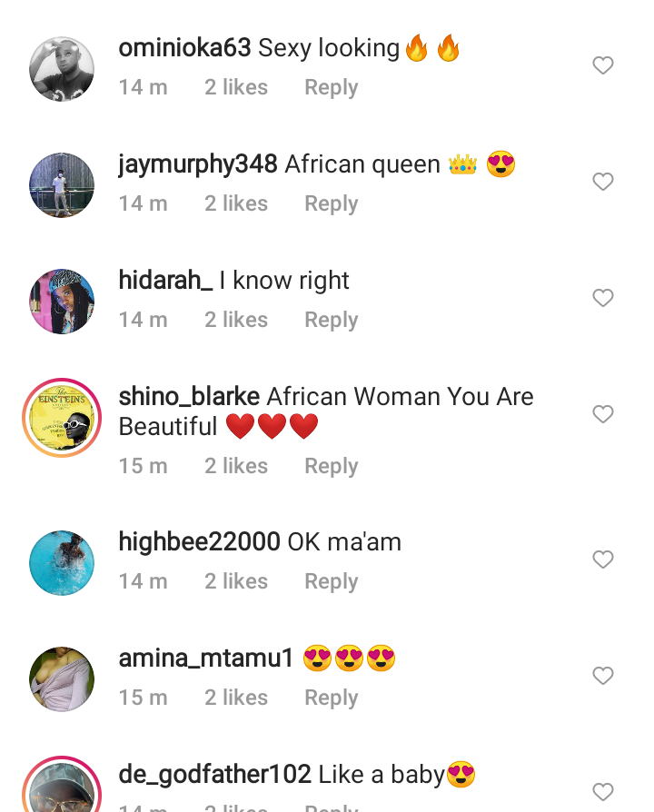Reply to hidarah_'s comment
Image resolution: width=654 pixels, height=812 pixels.
(331, 320)
